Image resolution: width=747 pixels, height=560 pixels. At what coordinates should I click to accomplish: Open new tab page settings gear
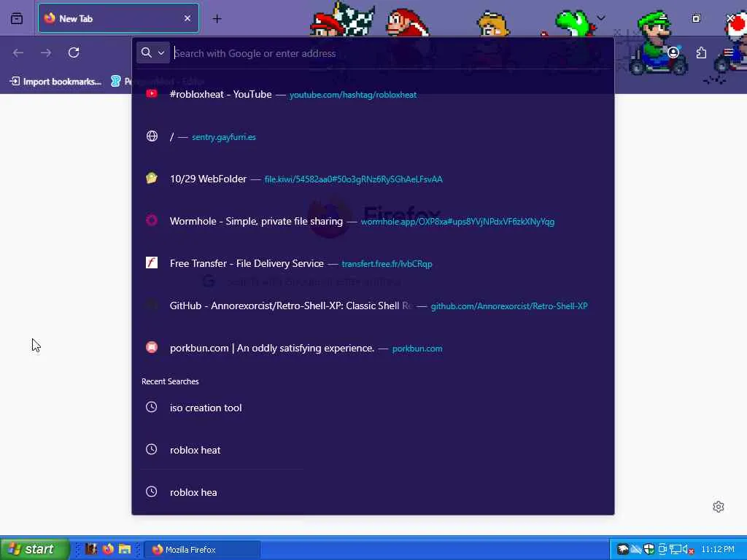coord(719,507)
